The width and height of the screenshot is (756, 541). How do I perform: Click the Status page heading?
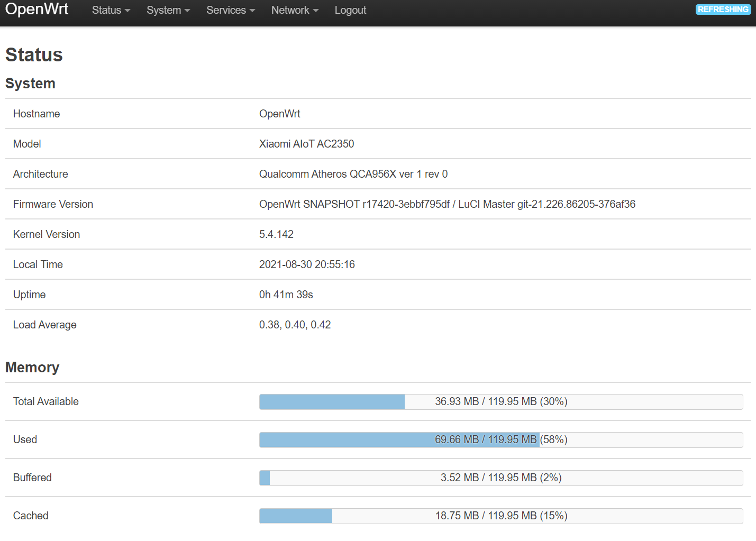coord(34,54)
